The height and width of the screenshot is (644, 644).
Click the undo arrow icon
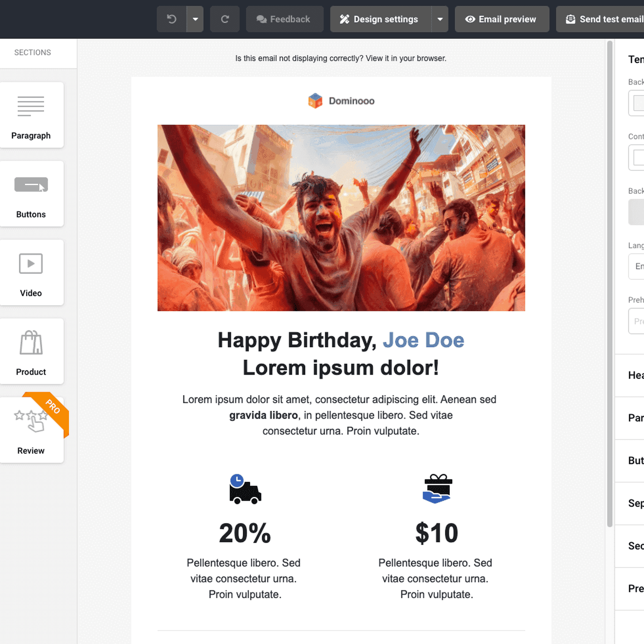pos(171,19)
